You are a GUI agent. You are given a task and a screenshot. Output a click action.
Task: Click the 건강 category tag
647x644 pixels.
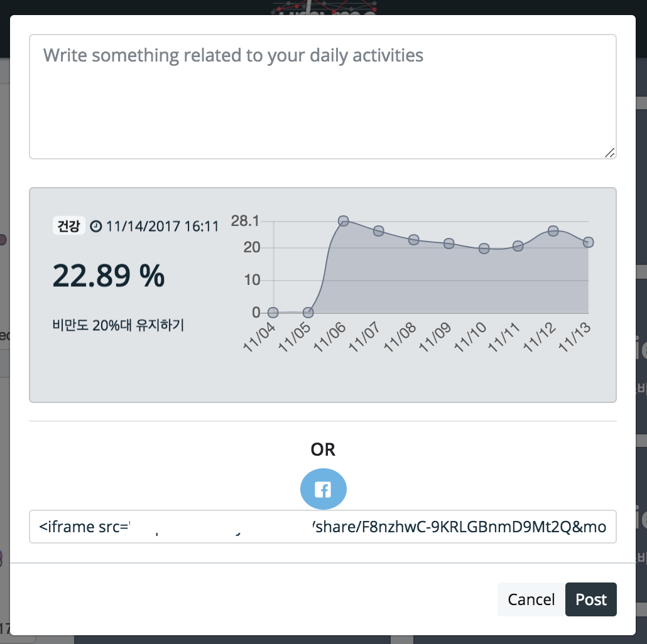click(68, 225)
